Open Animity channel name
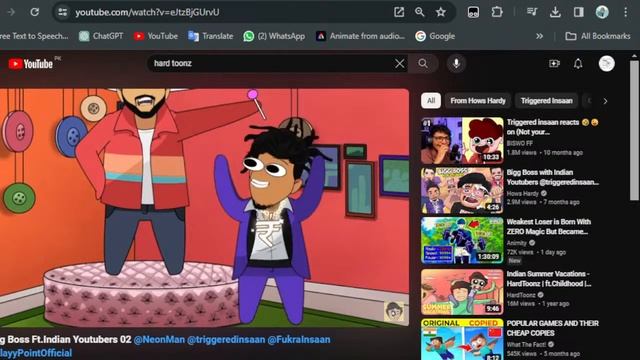Viewport: 640px width, 360px height. [517, 243]
